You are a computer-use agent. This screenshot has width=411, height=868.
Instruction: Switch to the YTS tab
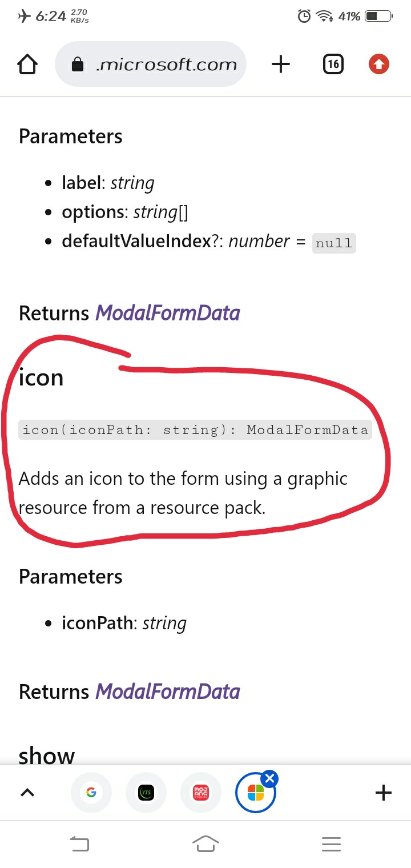coord(146,793)
